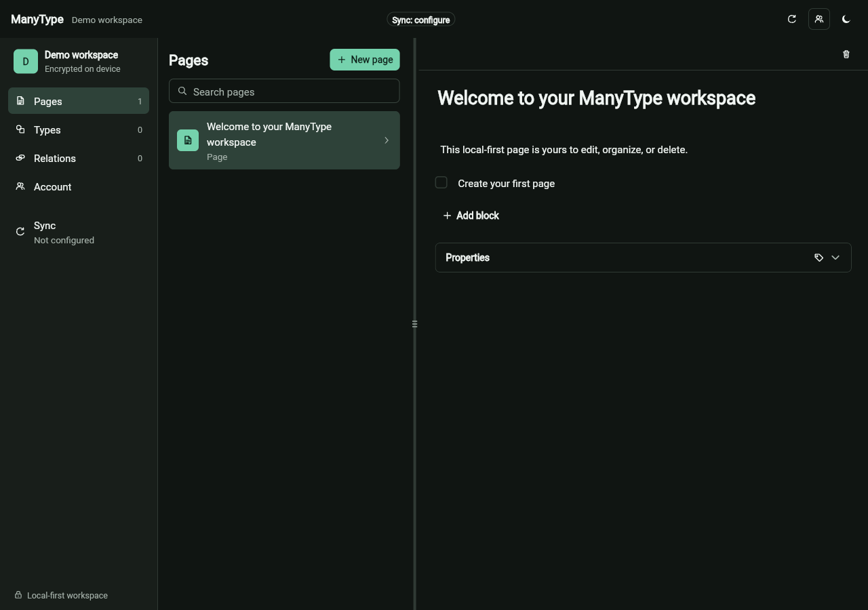Open Sync Not configured entry

(x=79, y=232)
